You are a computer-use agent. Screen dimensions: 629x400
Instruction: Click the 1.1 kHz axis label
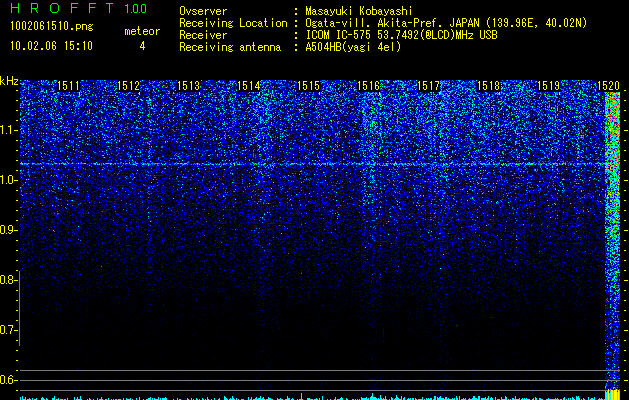pos(9,130)
